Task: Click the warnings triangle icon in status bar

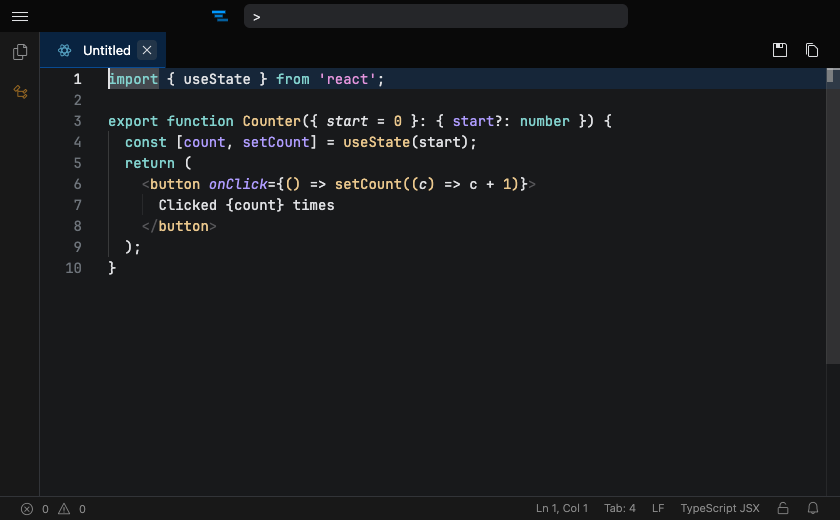Action: [x=64, y=509]
